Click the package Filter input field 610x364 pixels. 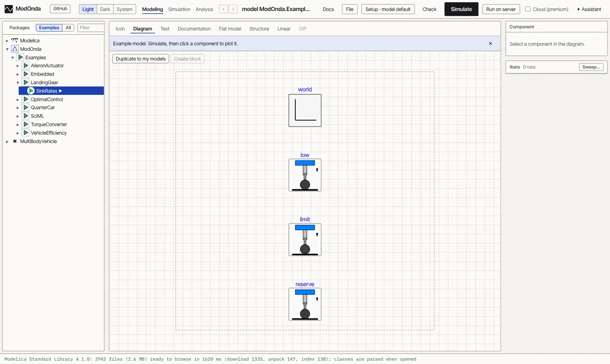[x=91, y=28]
